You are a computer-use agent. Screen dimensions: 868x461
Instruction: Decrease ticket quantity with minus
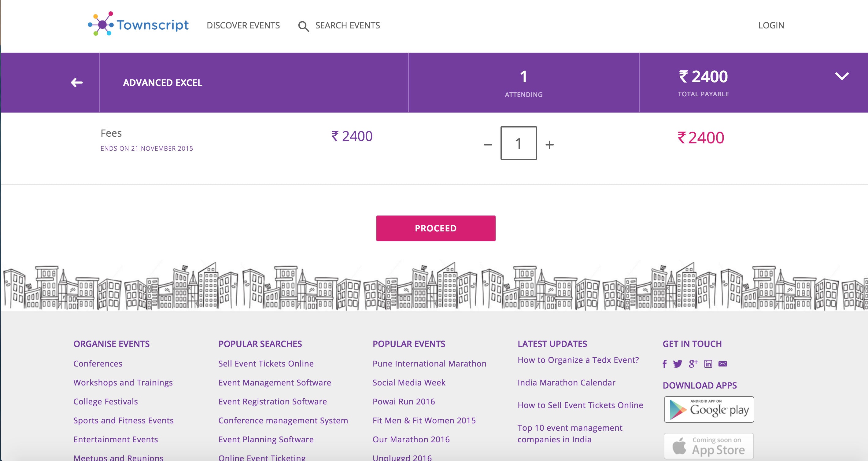pos(488,145)
